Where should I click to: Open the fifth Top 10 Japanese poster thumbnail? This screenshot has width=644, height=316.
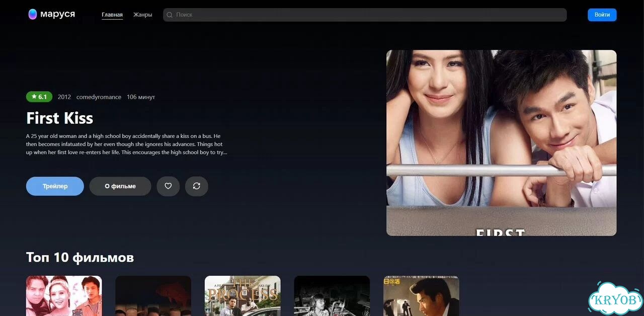(x=421, y=296)
